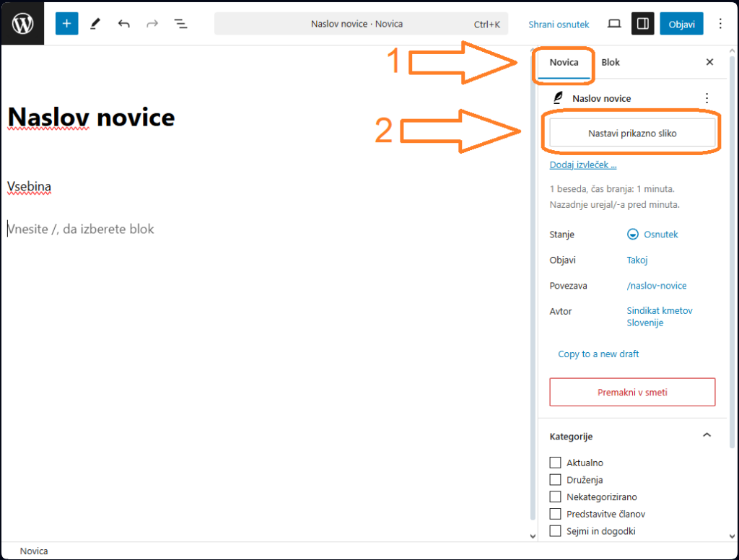This screenshot has height=560, width=739.
Task: Open preview with the laptop icon
Action: click(614, 24)
